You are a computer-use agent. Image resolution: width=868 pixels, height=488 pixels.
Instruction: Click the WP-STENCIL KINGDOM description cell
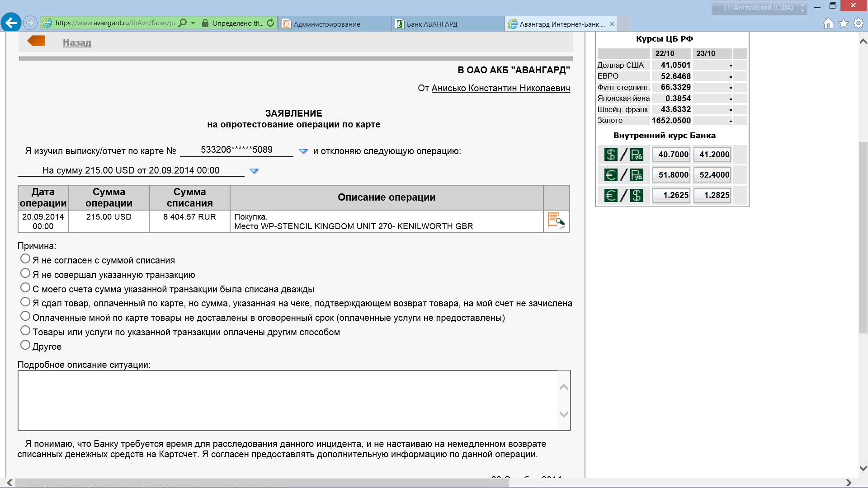click(x=387, y=221)
